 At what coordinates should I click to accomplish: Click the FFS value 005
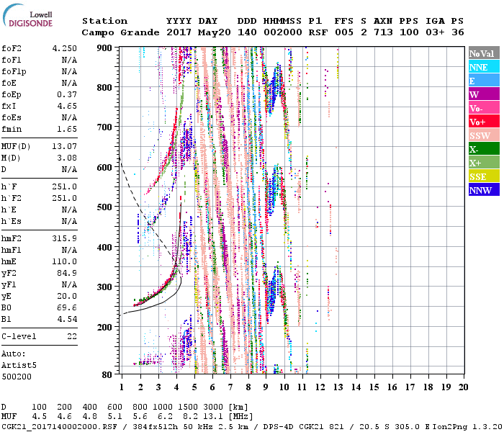coord(344,32)
